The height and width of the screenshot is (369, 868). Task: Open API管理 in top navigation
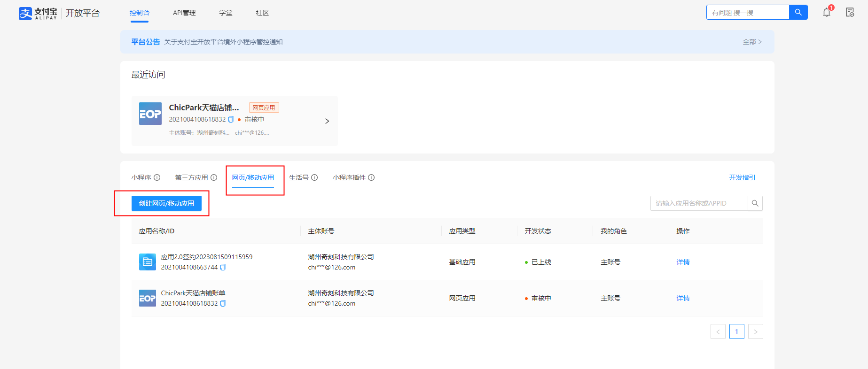pyautogui.click(x=184, y=13)
